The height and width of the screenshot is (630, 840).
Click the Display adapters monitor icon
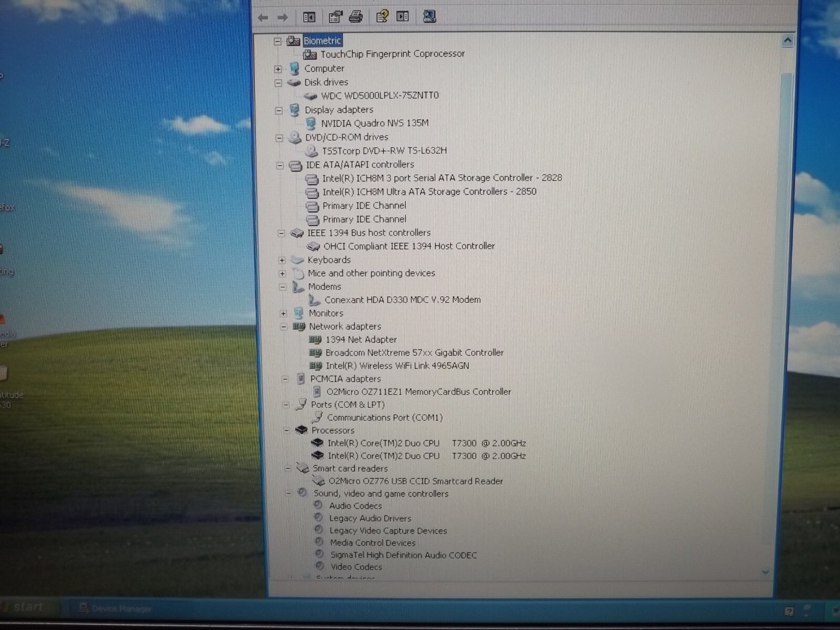tap(295, 110)
